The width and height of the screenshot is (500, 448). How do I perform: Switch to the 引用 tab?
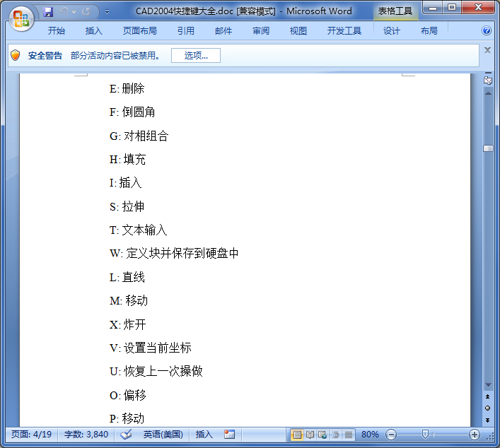186,31
